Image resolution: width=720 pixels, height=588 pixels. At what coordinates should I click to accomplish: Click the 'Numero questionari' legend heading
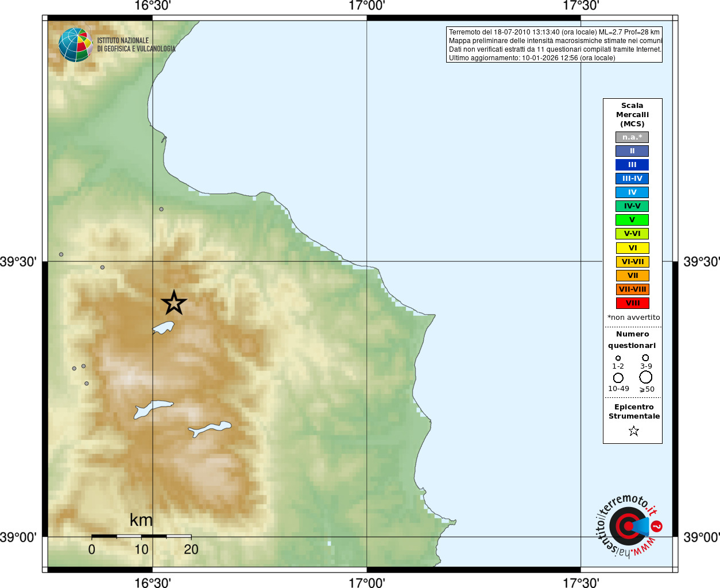632,340
